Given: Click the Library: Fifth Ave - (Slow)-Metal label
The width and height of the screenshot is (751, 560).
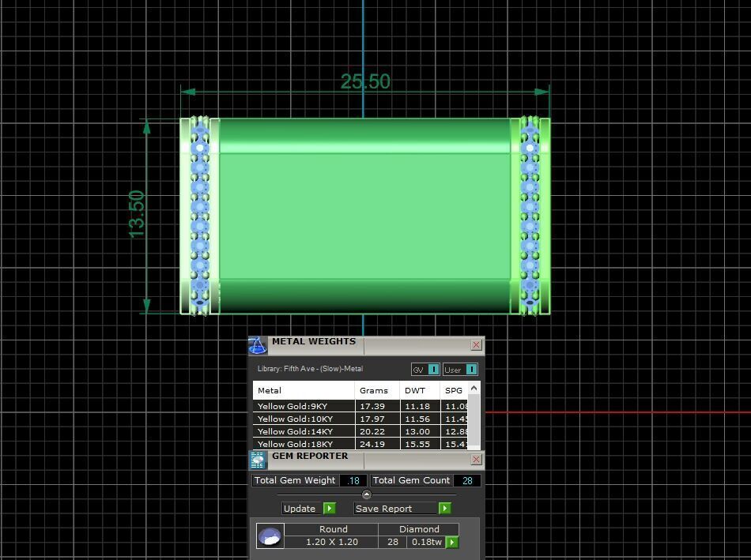Looking at the screenshot, I should [x=310, y=369].
